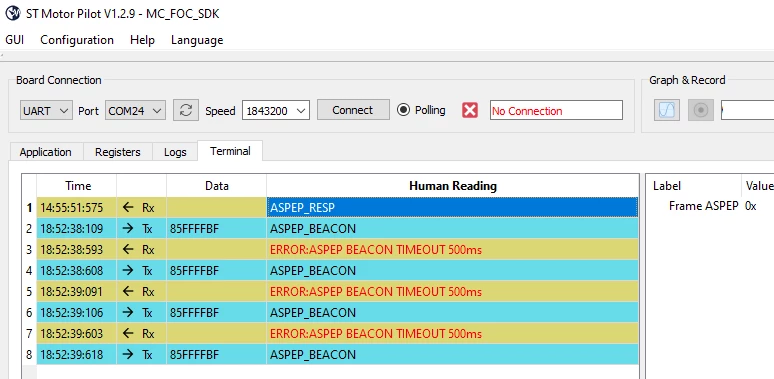This screenshot has height=379, width=774.
Task: Click the 0x value beside Frame ASPEP
Action: tap(750, 206)
